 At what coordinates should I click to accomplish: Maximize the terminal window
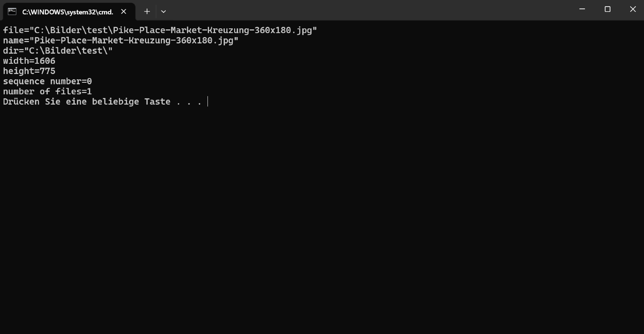pyautogui.click(x=607, y=9)
